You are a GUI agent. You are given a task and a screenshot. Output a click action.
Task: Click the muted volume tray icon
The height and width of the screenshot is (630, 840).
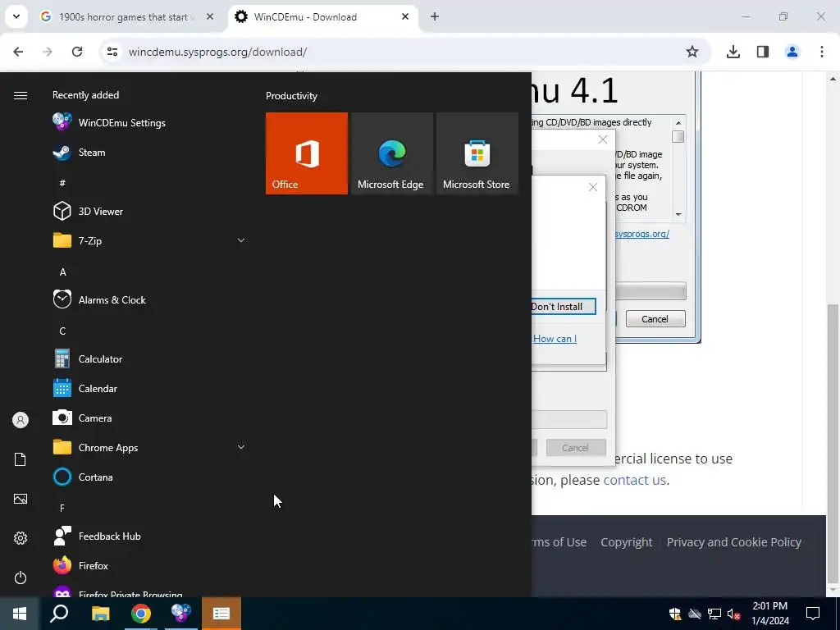tap(733, 614)
